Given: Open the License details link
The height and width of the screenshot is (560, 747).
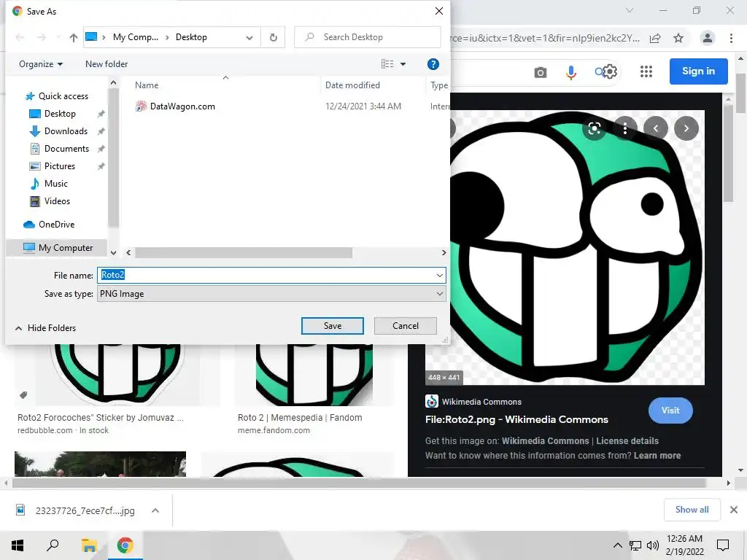Looking at the screenshot, I should (627, 441).
